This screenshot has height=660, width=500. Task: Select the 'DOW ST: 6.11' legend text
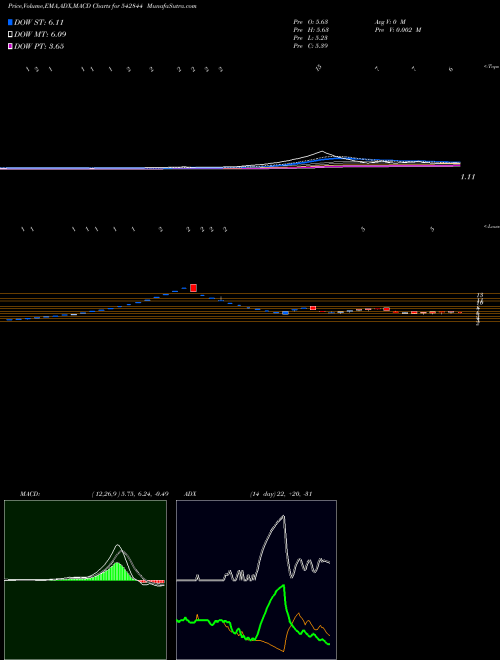tap(39, 22)
